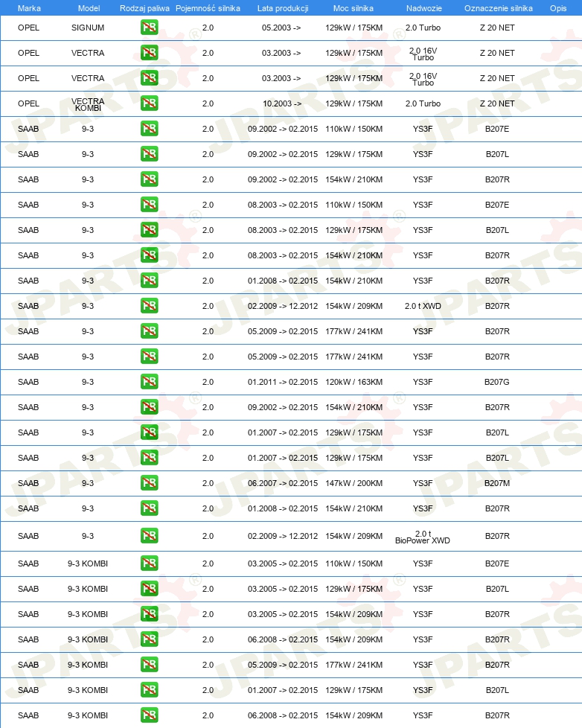Viewport: 582px width, 728px height.
Task: Select the VECTRA KOMBI model cell
Action: [88, 104]
